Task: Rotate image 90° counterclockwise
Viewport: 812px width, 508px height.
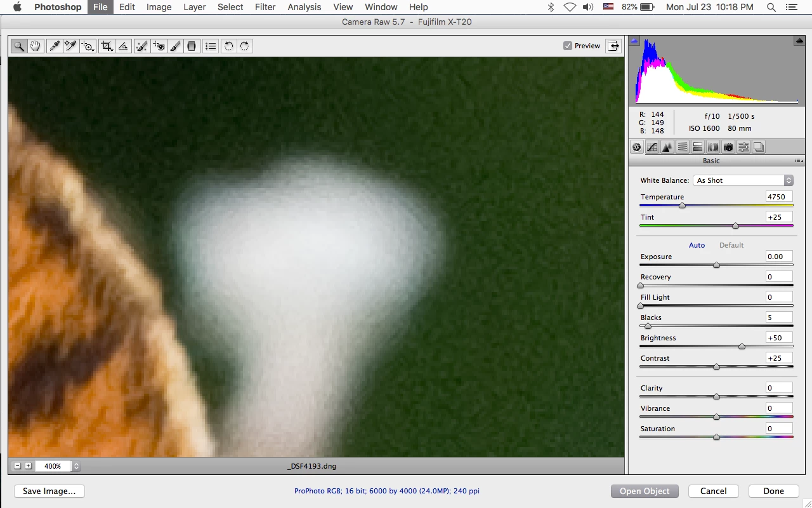Action: click(228, 46)
